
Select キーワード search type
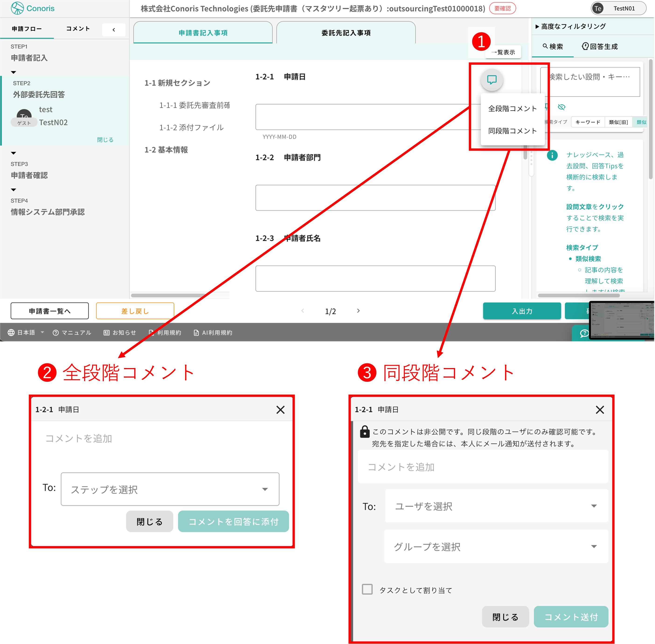[587, 122]
